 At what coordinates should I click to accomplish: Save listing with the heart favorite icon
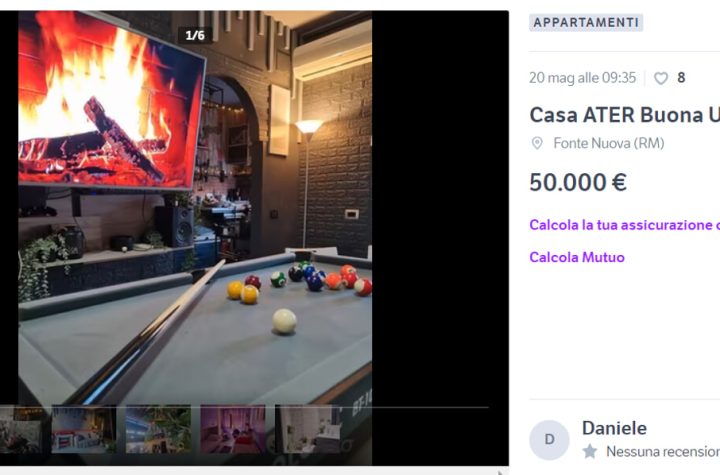point(661,78)
